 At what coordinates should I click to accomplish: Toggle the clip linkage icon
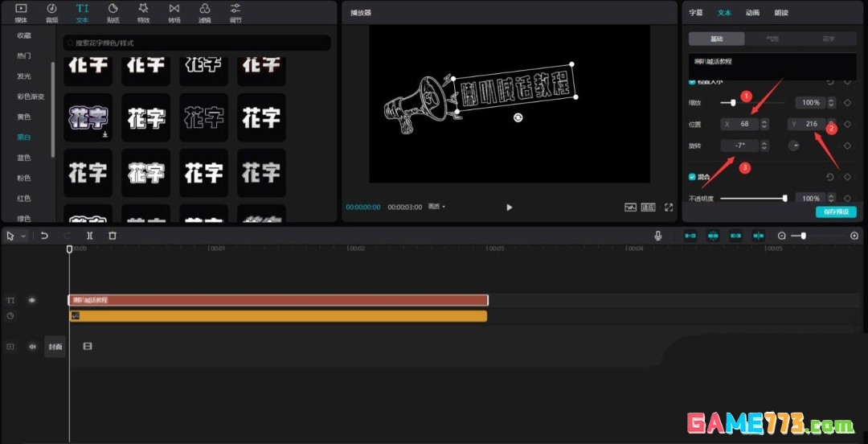point(735,236)
